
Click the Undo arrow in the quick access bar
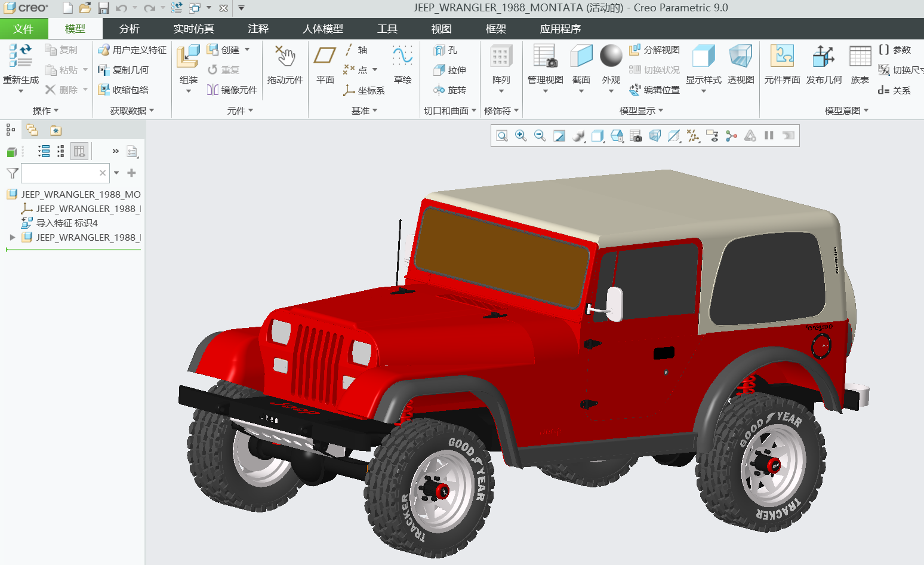click(x=121, y=8)
